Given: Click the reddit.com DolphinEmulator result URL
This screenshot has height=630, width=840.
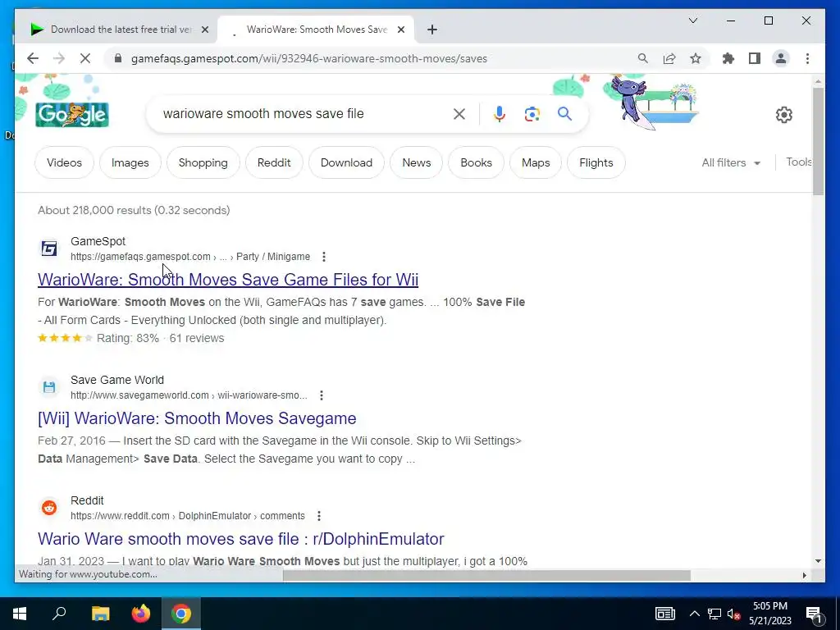Looking at the screenshot, I should [188, 516].
